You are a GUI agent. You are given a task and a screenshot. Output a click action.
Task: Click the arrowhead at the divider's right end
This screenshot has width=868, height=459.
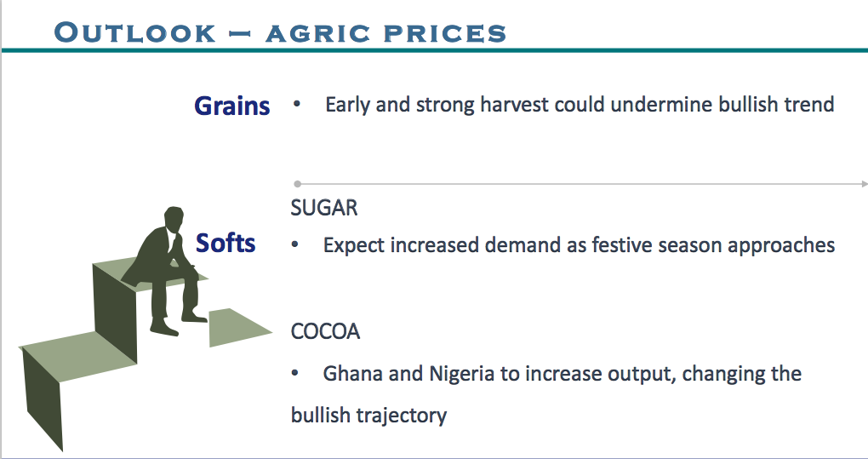pyautogui.click(x=863, y=183)
